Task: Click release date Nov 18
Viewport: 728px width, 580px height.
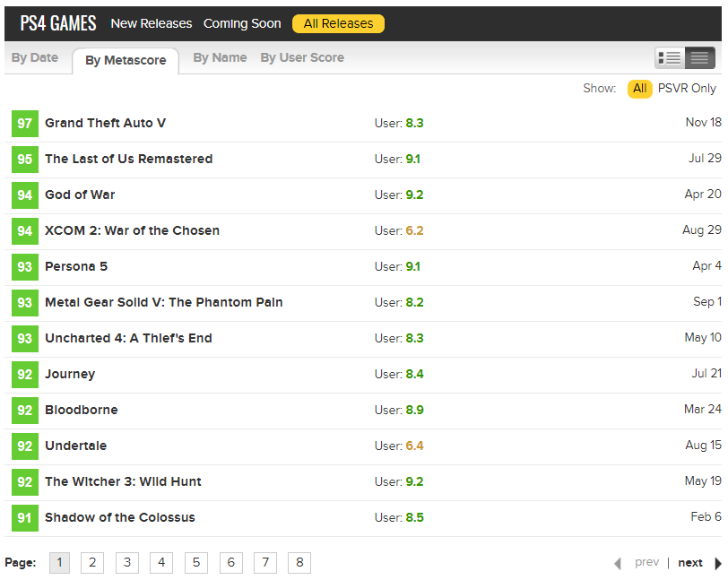Action: (x=704, y=122)
